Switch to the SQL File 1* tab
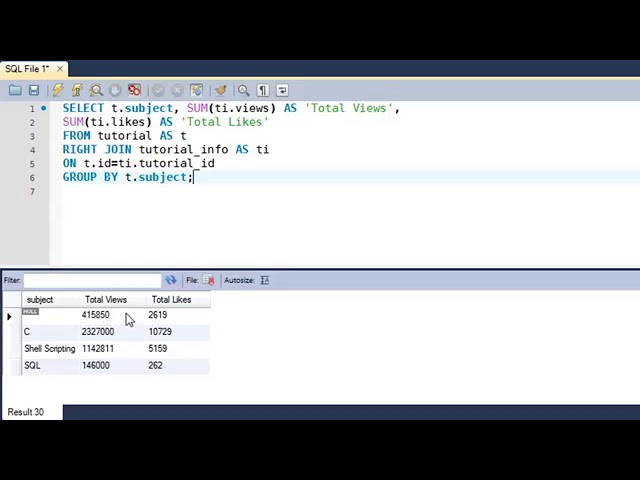Screen dimensions: 640x480 pos(27,69)
